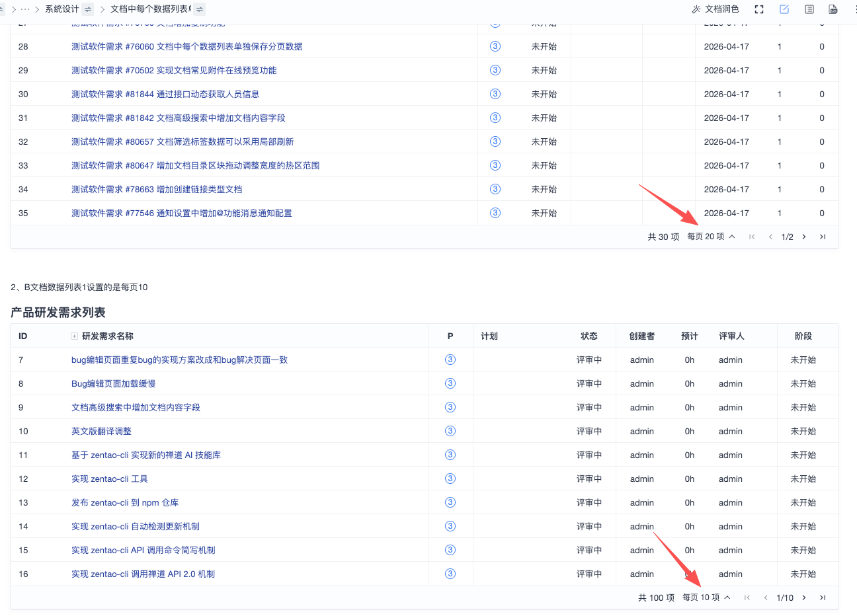Click the blue edit document icon
857x616 pixels.
(x=784, y=9)
